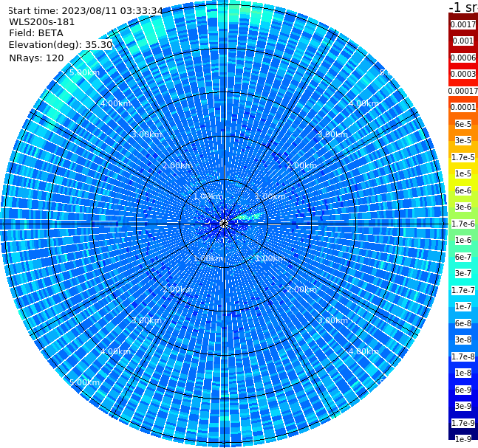This screenshot has width=478, height=448.
Task: Select the 1.7e-7 color scale label
Action: click(x=463, y=290)
